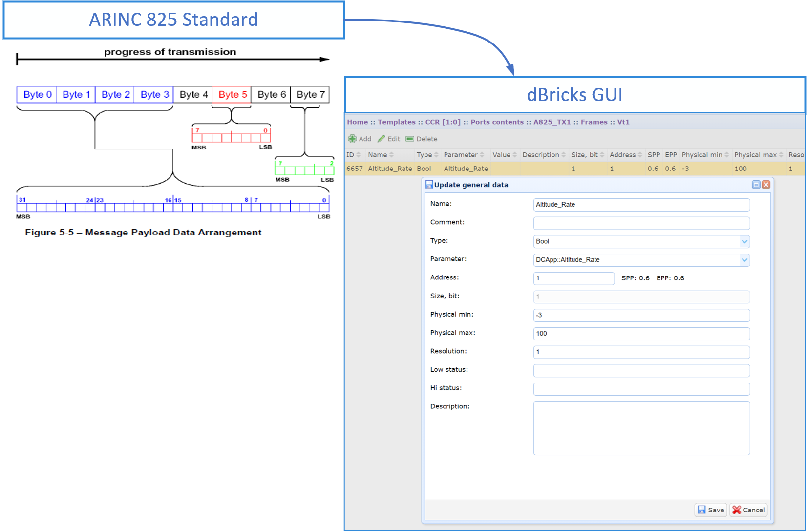The height and width of the screenshot is (532, 807).
Task: Open the Home breadcrumb link
Action: pyautogui.click(x=358, y=122)
